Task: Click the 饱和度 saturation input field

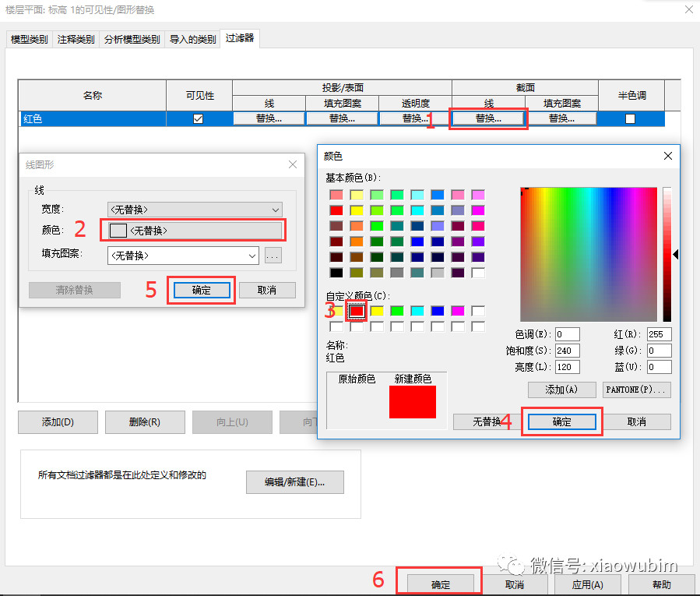Action: pyautogui.click(x=568, y=351)
